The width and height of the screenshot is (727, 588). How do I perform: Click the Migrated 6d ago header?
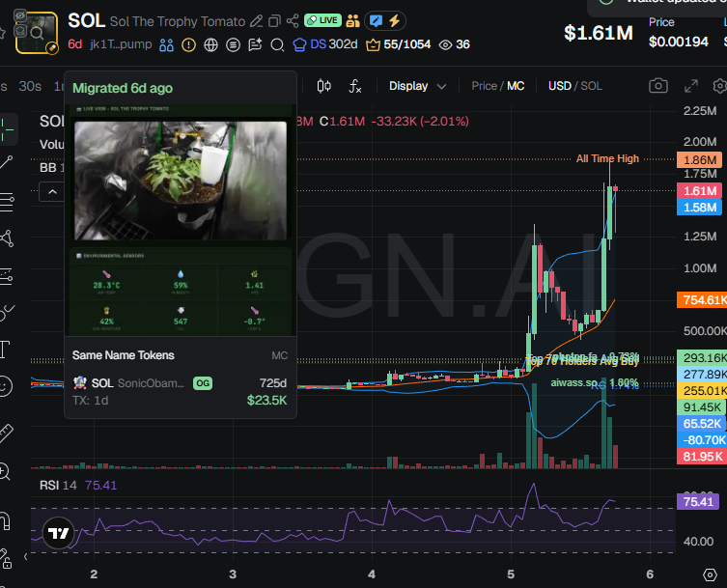pos(123,88)
